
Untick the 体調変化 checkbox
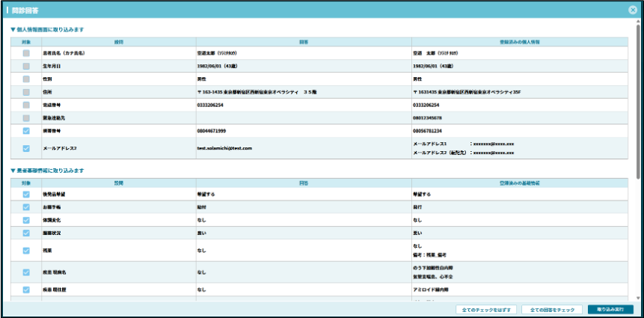click(26, 220)
